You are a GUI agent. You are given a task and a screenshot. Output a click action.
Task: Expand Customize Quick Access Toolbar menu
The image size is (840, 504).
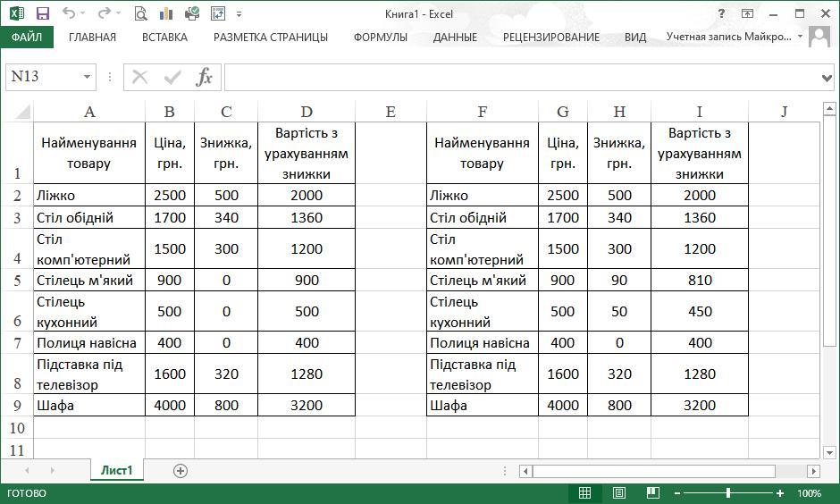point(239,14)
